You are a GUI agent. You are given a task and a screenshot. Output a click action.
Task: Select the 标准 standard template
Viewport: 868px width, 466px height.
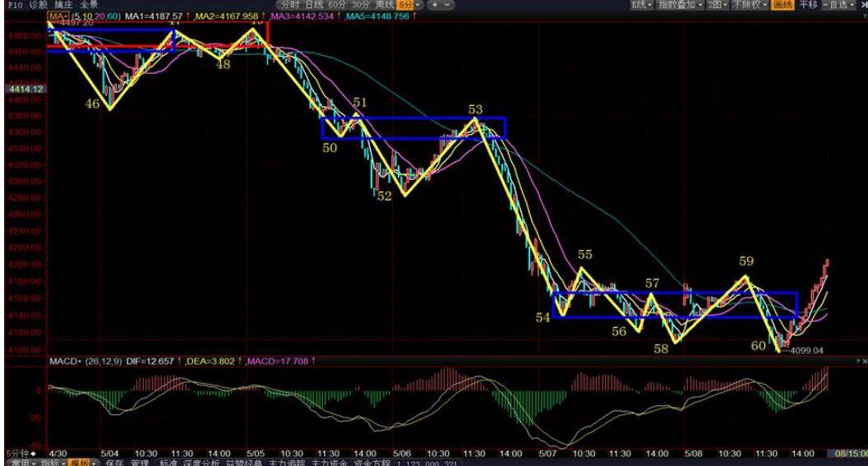[169, 463]
